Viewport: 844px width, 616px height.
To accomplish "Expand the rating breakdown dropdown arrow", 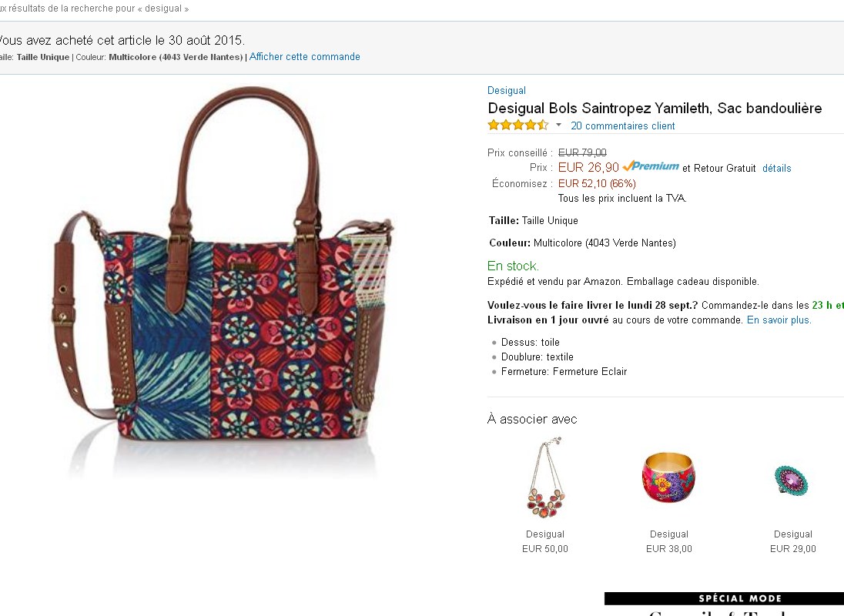I will (559, 126).
